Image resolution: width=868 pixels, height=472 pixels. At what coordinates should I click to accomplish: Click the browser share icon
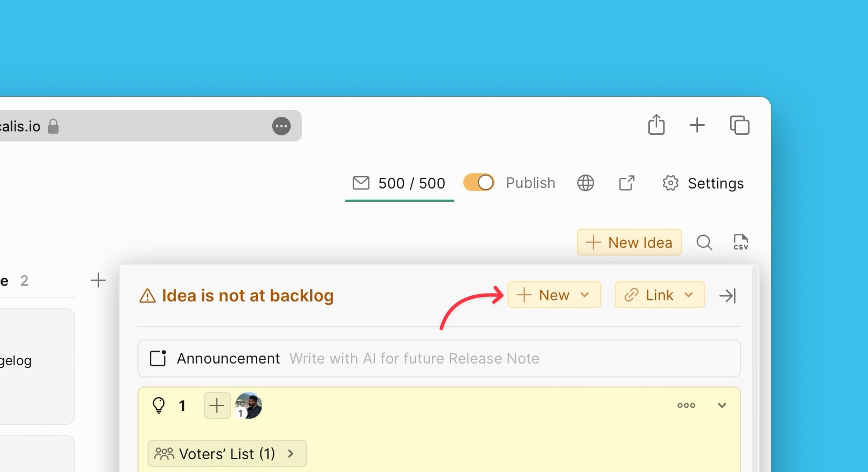click(656, 125)
